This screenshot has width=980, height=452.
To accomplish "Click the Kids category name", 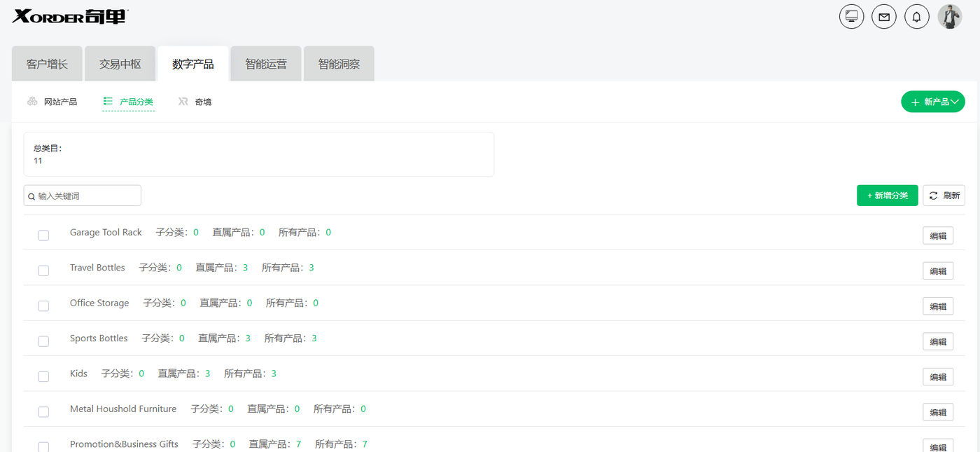I will (x=78, y=374).
